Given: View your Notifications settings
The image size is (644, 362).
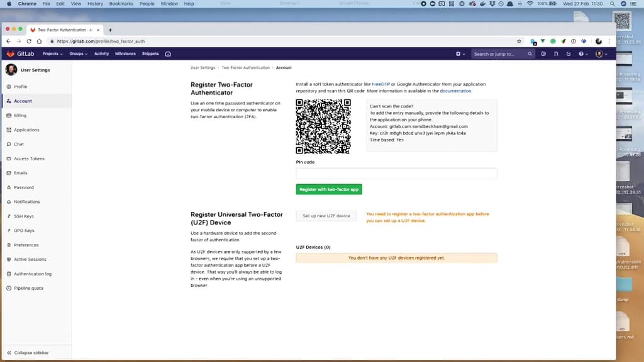Looking at the screenshot, I should pos(29,201).
